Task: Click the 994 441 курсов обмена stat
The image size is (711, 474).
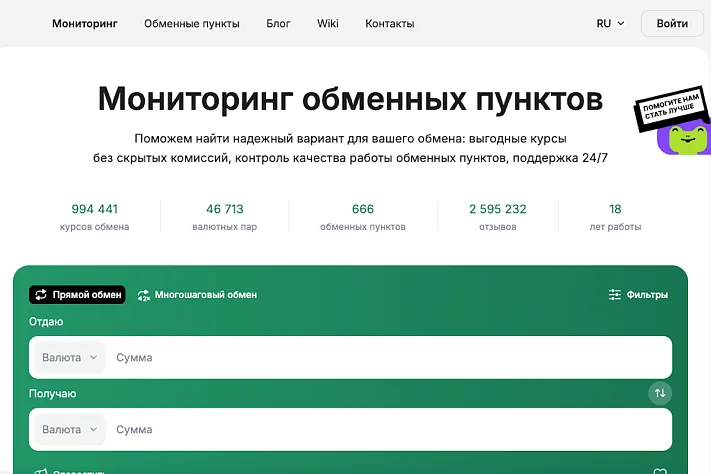Action: tap(94, 217)
